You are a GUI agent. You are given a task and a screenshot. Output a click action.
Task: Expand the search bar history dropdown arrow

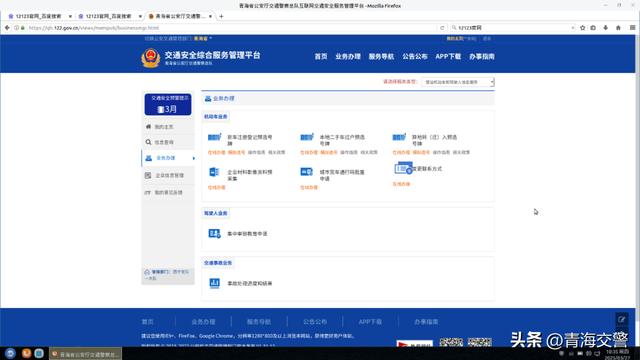coord(573,28)
